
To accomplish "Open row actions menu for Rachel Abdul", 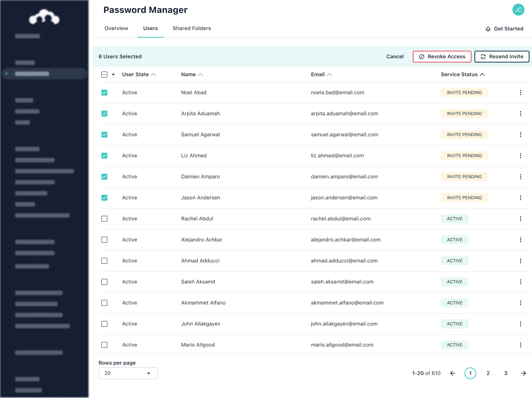I will pos(520,219).
